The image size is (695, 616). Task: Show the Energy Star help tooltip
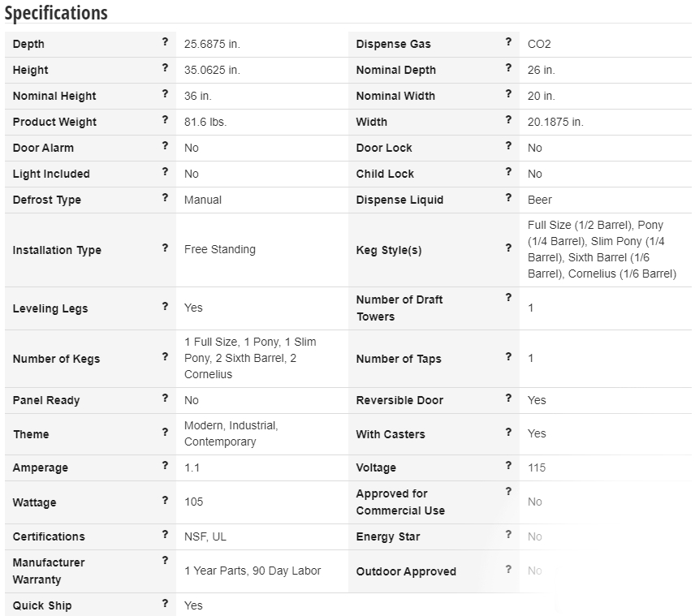pos(508,534)
